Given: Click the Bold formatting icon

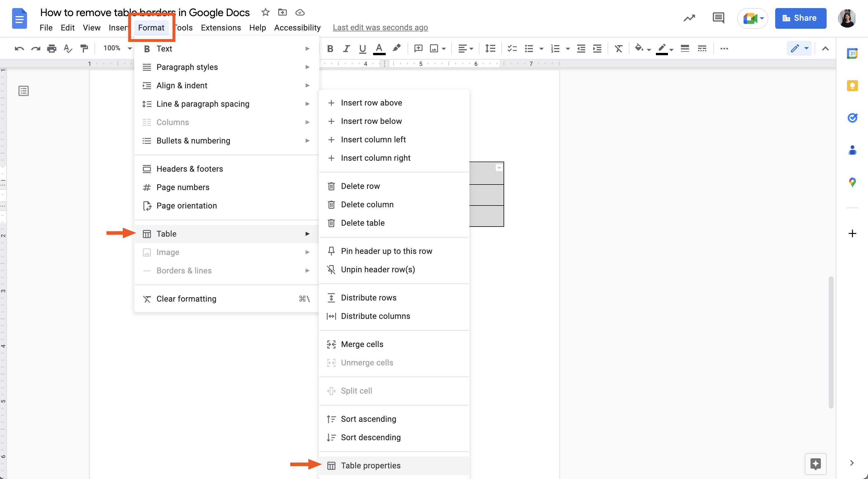Looking at the screenshot, I should coord(330,48).
